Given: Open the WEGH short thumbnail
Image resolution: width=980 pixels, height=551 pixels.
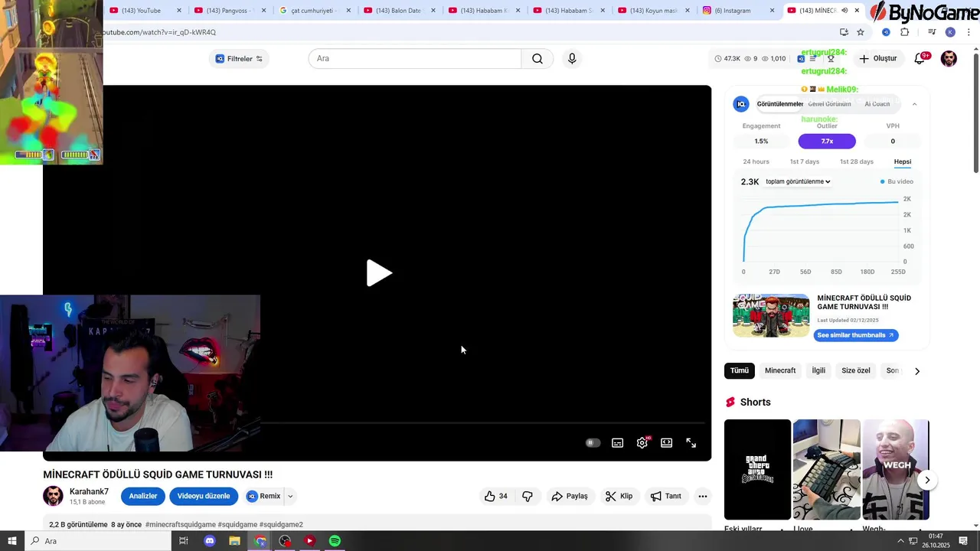Looking at the screenshot, I should [x=896, y=469].
